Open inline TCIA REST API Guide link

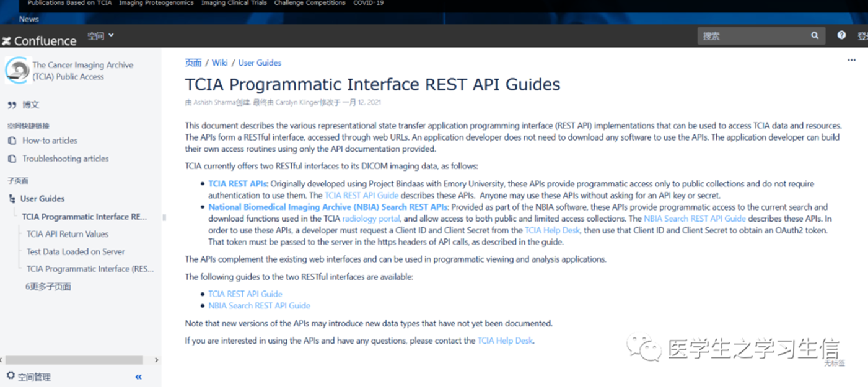coord(361,195)
